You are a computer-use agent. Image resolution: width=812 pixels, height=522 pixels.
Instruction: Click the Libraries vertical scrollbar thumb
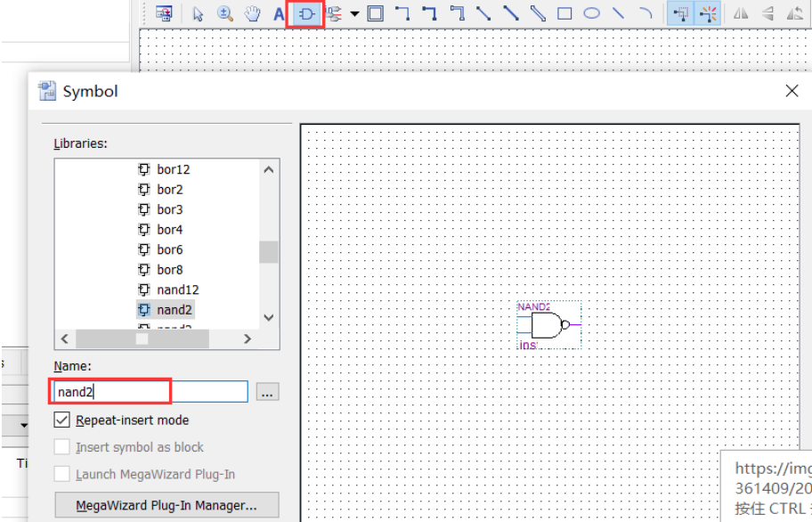click(269, 252)
